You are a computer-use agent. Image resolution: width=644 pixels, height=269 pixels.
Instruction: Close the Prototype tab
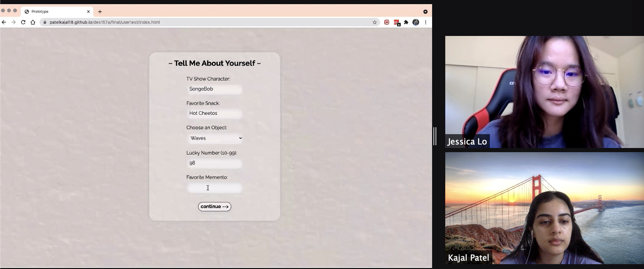88,11
